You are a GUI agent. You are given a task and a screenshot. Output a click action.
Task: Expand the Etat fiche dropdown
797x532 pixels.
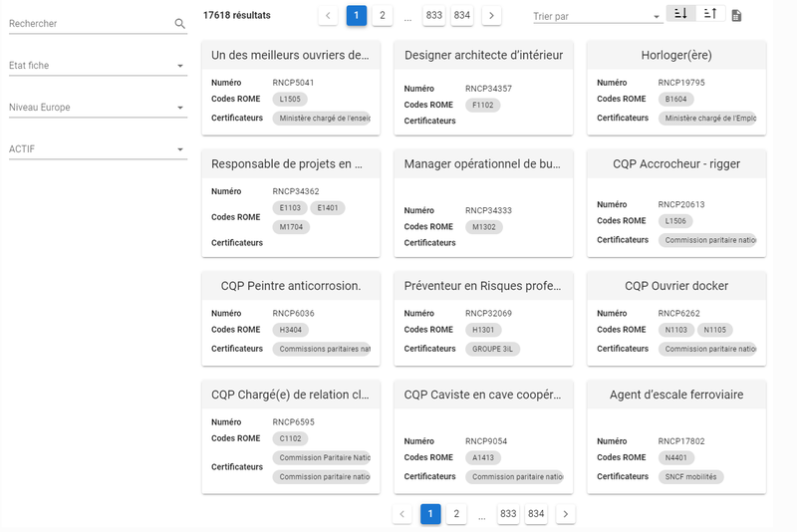coord(97,66)
